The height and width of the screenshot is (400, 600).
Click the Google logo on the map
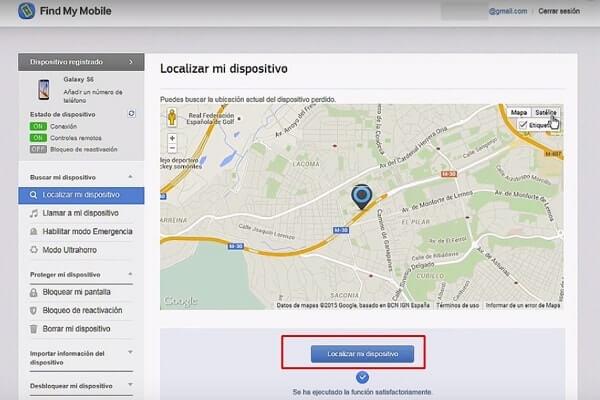point(180,301)
